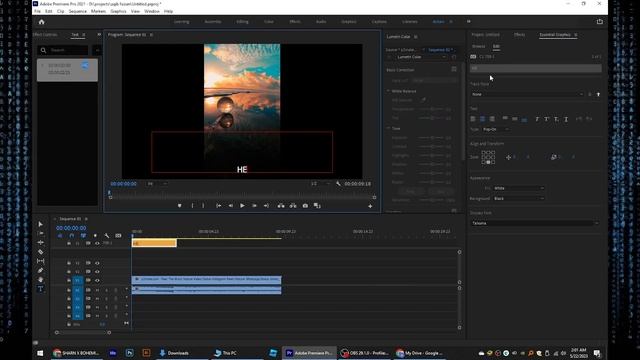The width and height of the screenshot is (640, 360).
Task: Switch to Effect Controls tab
Action: coord(45,35)
